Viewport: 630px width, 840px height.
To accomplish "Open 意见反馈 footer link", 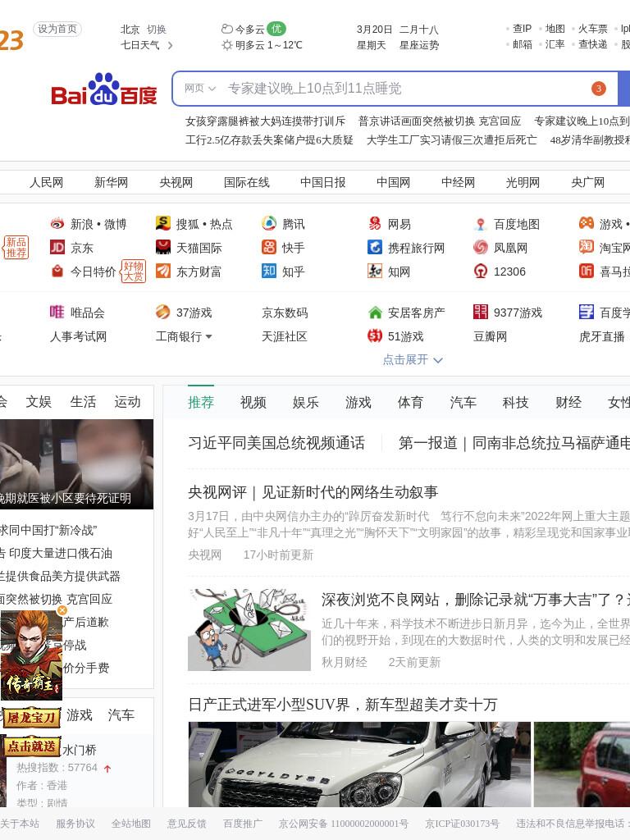I will tap(186, 824).
